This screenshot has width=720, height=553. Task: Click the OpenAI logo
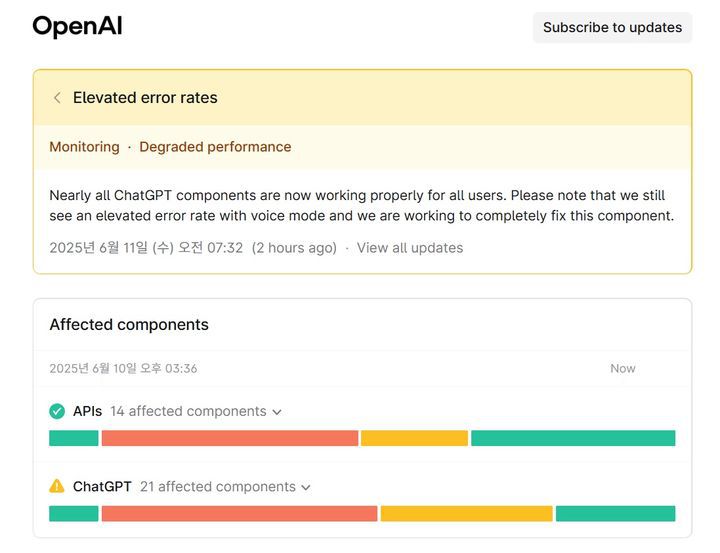click(x=77, y=27)
